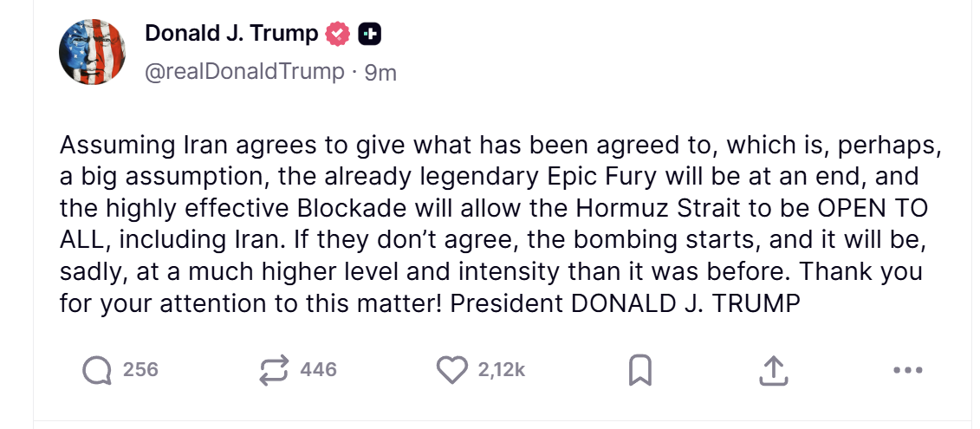The width and height of the screenshot is (980, 429).
Task: Open the three-dot more options menu
Action: (x=907, y=370)
